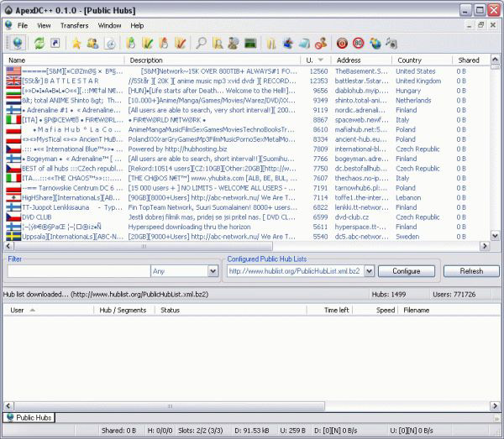The image size is (504, 439).
Task: Open Finished Uploads checkmark icon
Action: coord(181,44)
